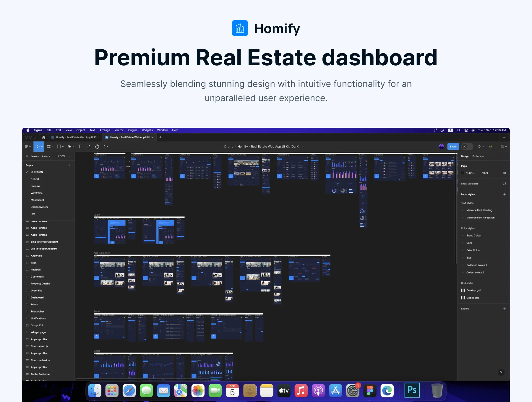Click Drafts breadcrumb link
This screenshot has width=532, height=402.
click(x=228, y=146)
